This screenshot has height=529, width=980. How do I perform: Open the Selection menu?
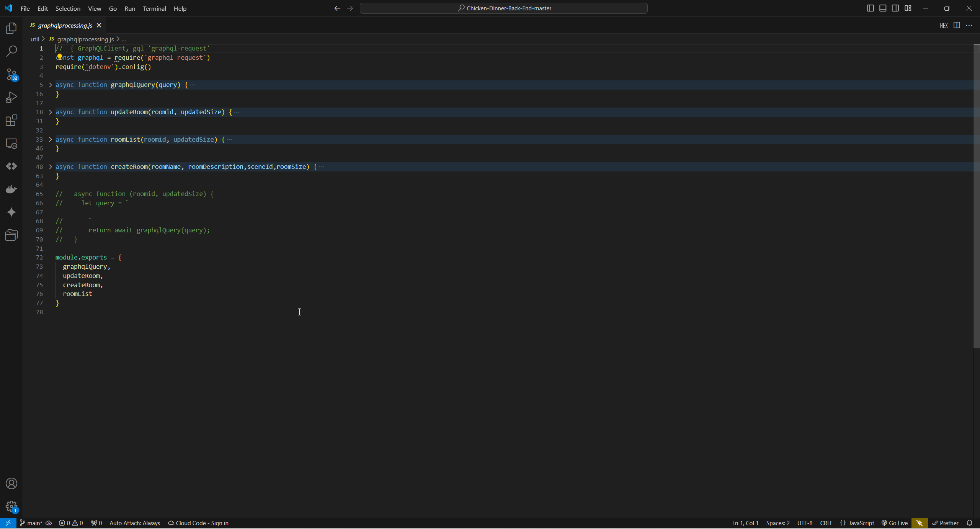[x=68, y=8]
